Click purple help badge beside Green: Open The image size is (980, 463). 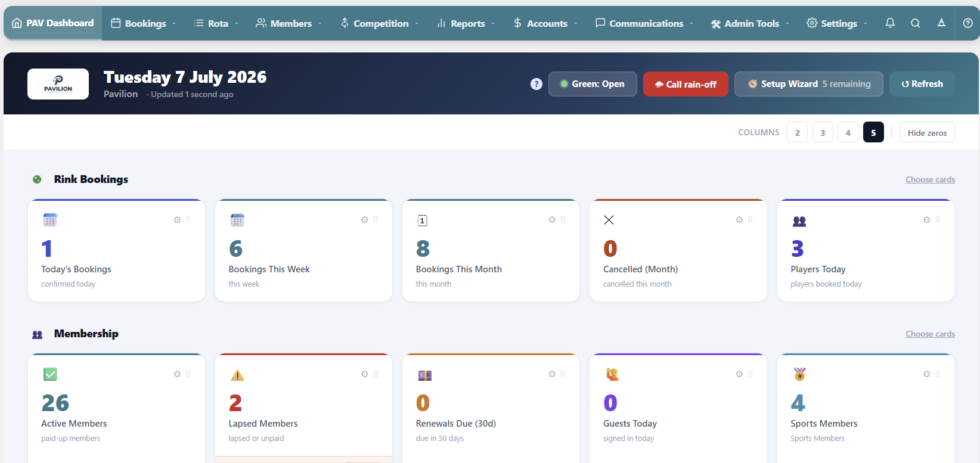(x=536, y=84)
